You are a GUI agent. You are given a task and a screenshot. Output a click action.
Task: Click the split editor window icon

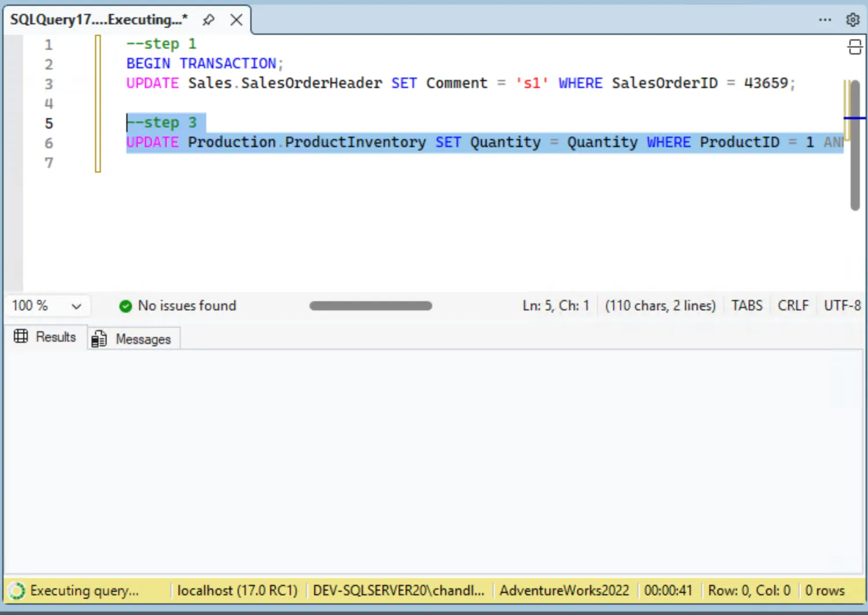click(855, 47)
